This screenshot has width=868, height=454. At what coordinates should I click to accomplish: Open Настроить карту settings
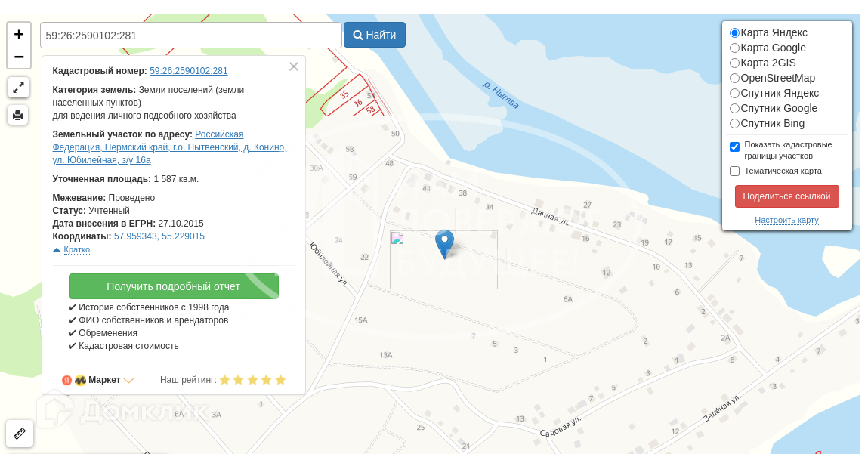tap(786, 220)
